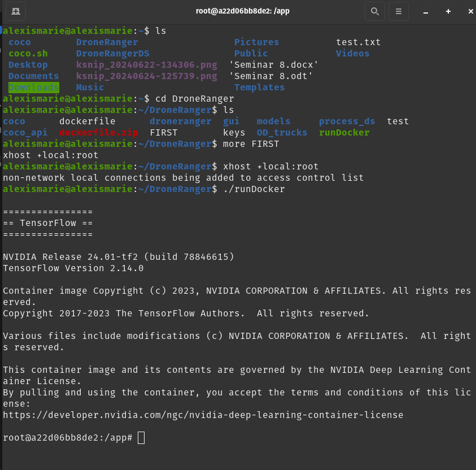Maximize the terminal using plus icon
This screenshot has width=476, height=470.
pyautogui.click(x=448, y=11)
